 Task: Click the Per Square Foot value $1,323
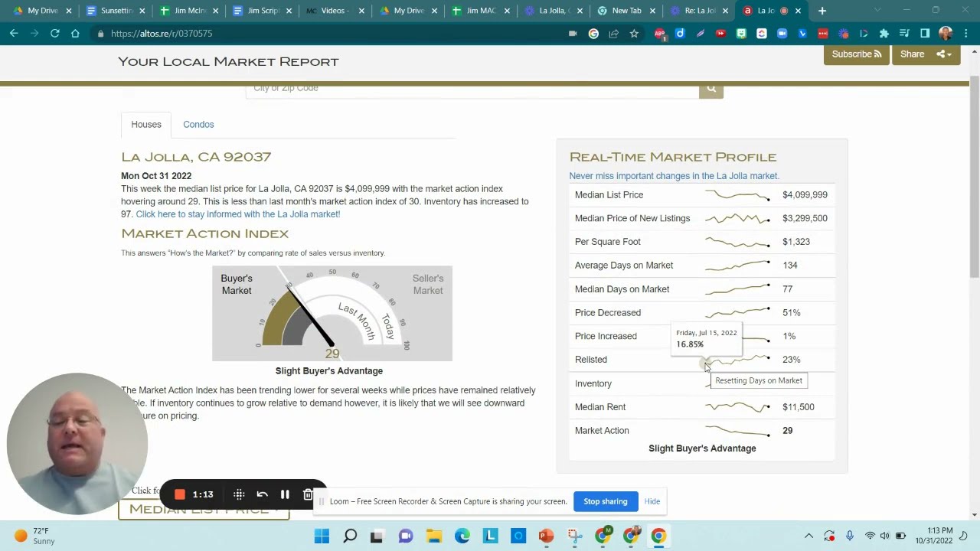tap(796, 242)
